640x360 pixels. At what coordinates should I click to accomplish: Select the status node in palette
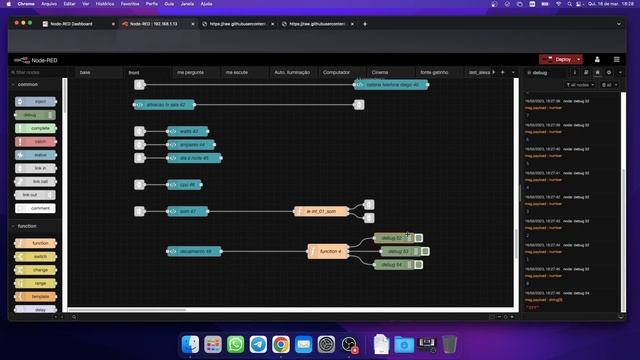(x=36, y=155)
